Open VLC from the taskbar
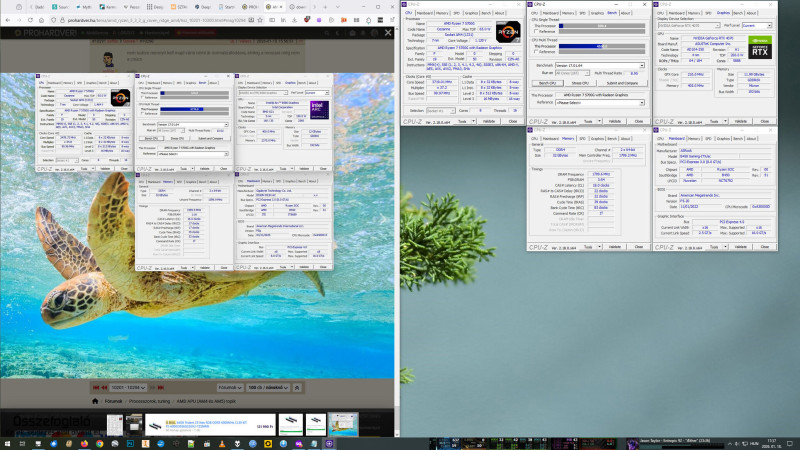 click(x=222, y=444)
